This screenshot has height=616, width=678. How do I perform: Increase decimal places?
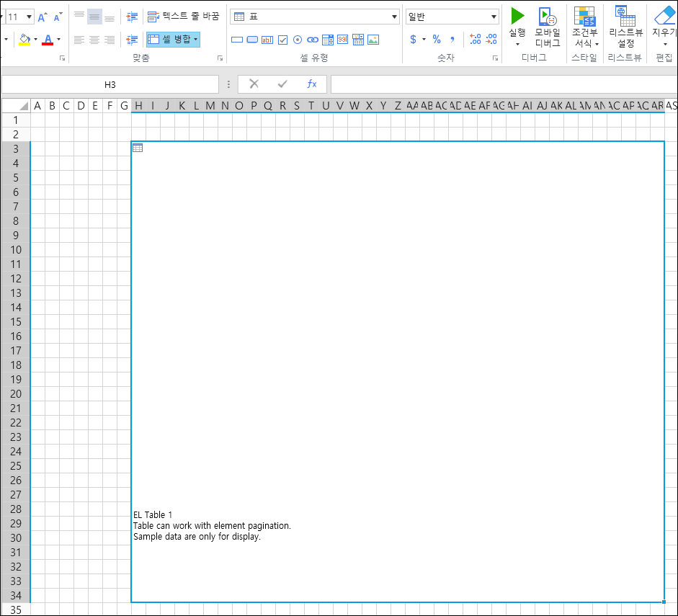pyautogui.click(x=475, y=40)
